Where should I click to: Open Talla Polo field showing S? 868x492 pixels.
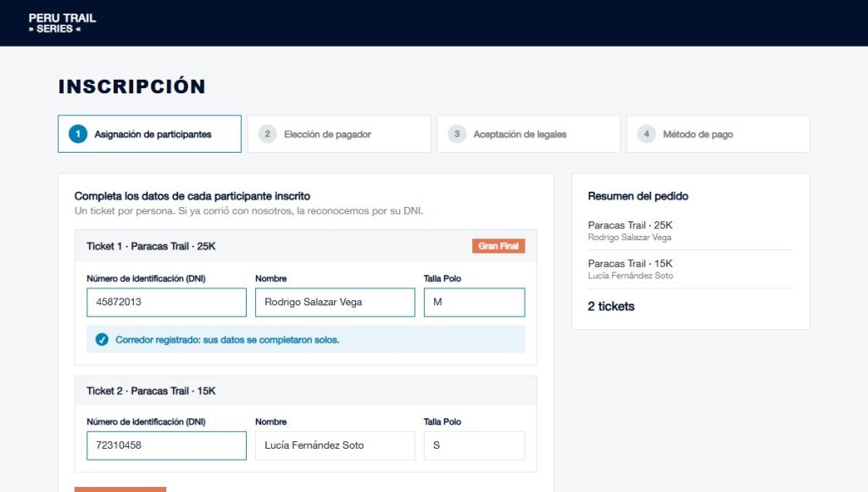[475, 445]
